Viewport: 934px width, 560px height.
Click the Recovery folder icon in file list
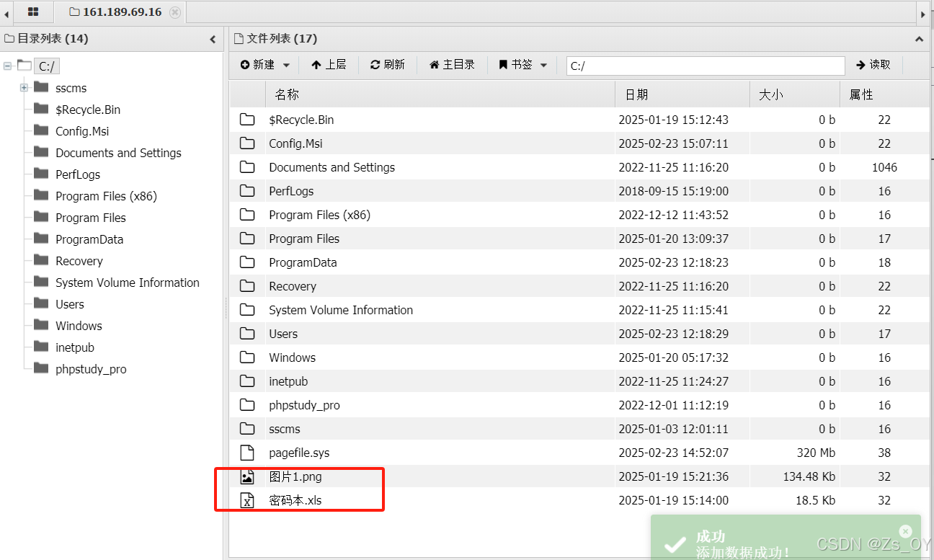click(247, 286)
